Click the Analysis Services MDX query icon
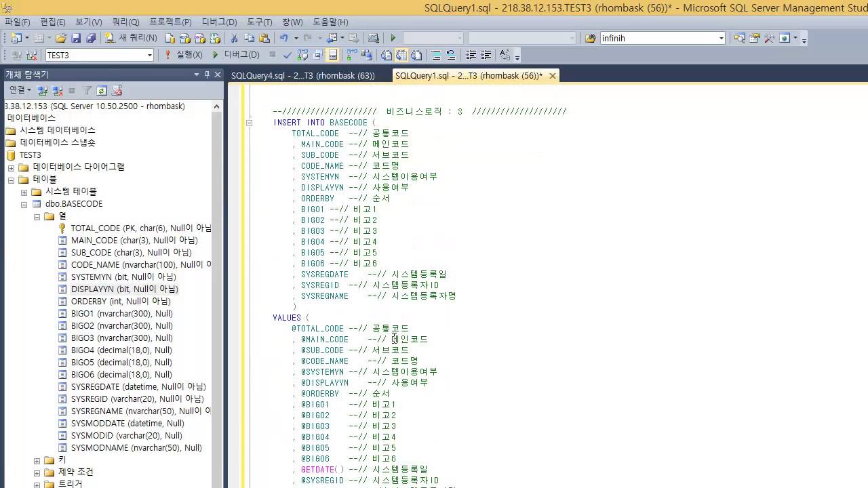 pos(185,38)
